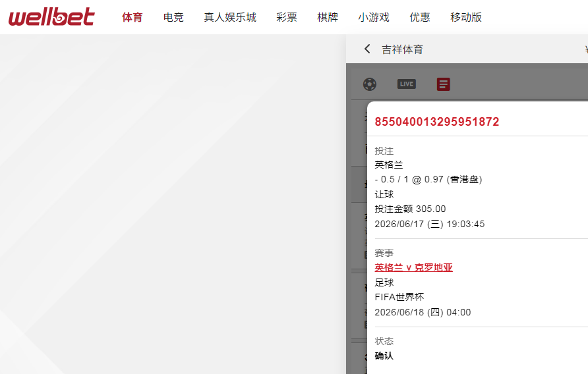The height and width of the screenshot is (374, 588).
Task: Go back with the arrow beside 吉祥体育
Action: (367, 49)
